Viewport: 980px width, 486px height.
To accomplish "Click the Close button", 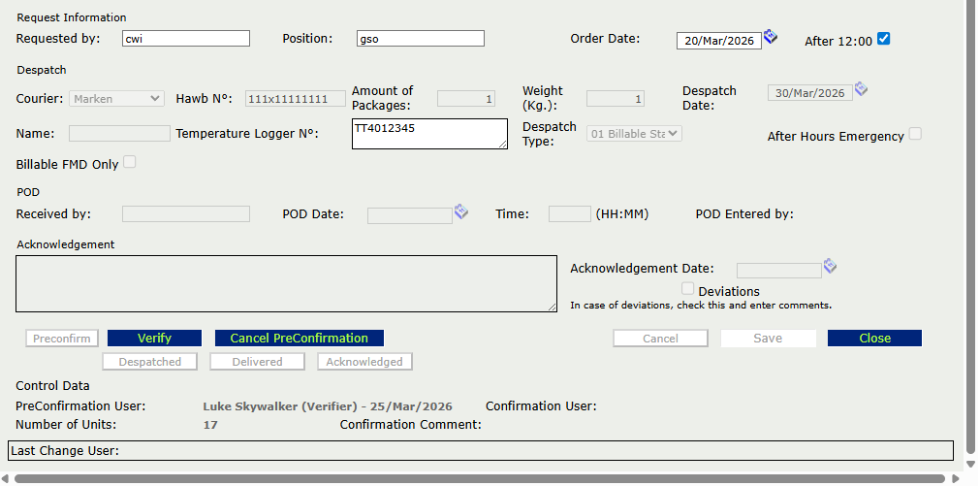I will tap(874, 339).
